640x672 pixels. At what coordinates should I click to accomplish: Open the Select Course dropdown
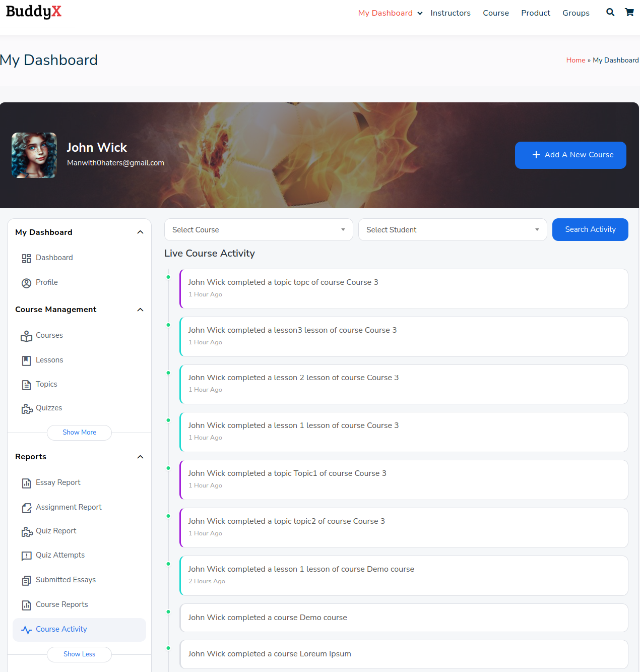click(258, 230)
